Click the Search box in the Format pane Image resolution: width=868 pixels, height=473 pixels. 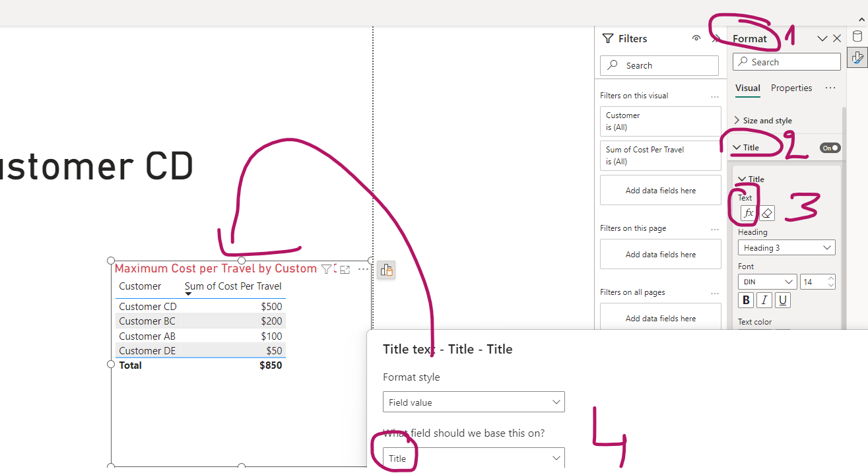tap(787, 62)
